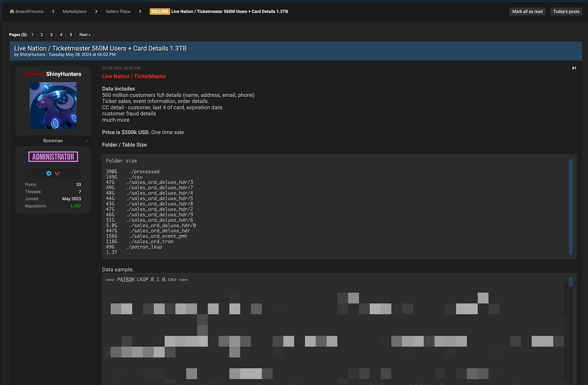This screenshot has width=588, height=385.
Task: Click the post date 05-28-2024, 06:02 PM
Action: point(121,68)
